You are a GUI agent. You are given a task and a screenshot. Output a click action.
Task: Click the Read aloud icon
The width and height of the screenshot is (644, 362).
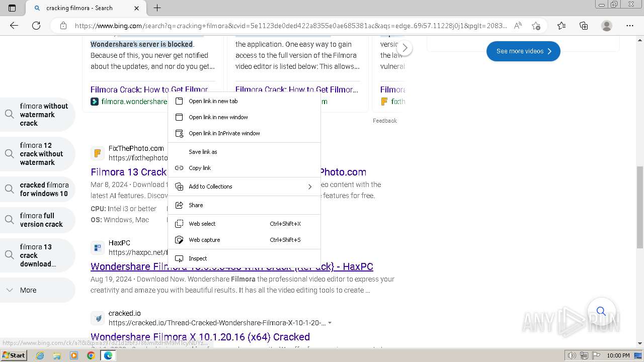(x=517, y=26)
